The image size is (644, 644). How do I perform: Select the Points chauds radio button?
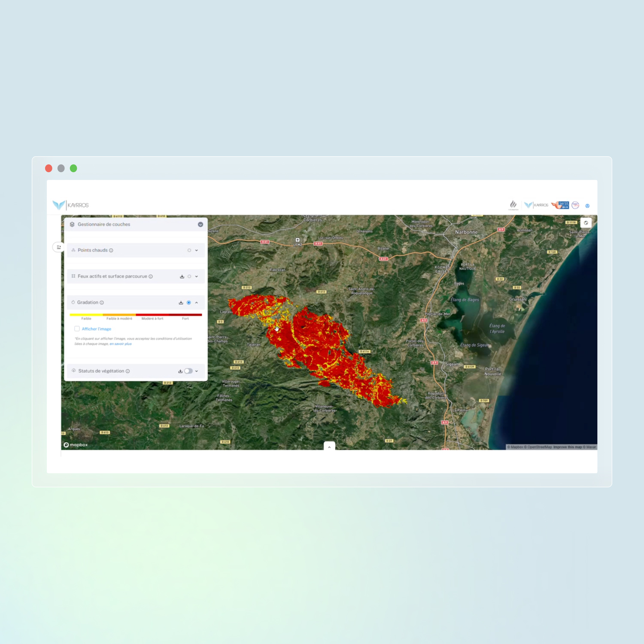(x=189, y=250)
